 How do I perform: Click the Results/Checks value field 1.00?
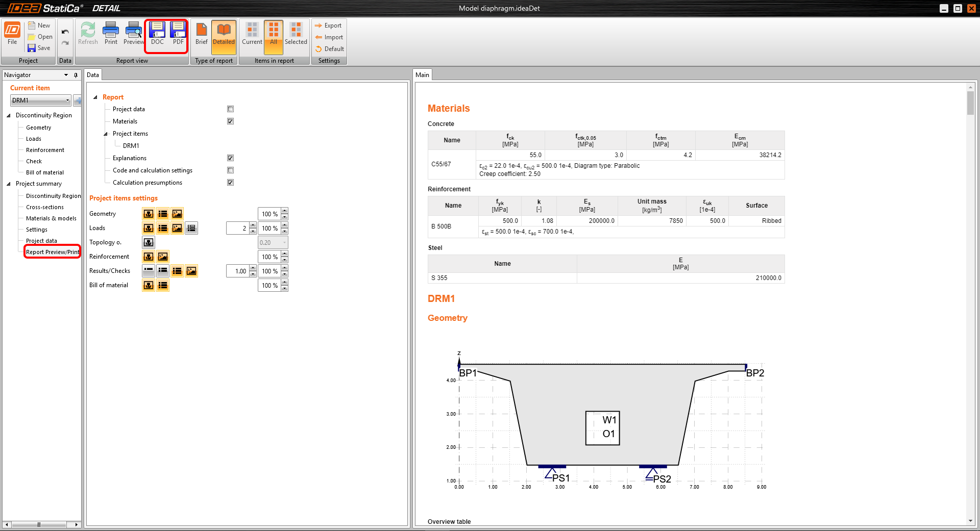click(x=238, y=271)
